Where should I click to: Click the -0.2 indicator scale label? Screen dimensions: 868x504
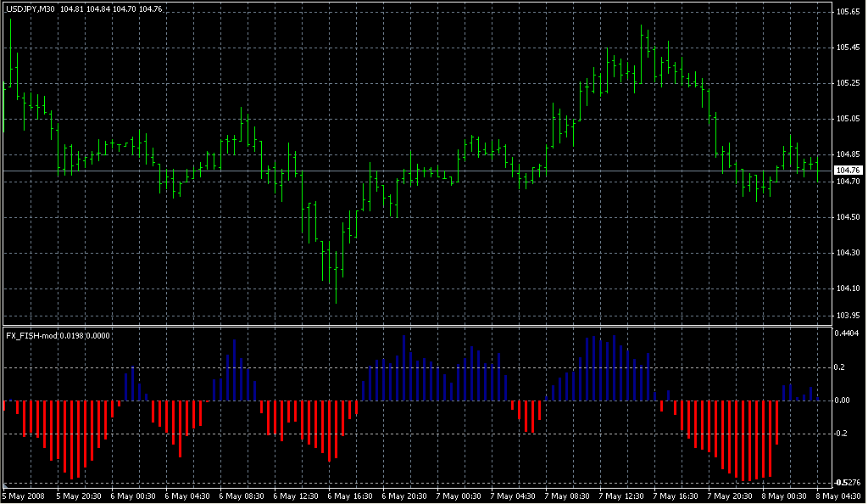(840, 433)
